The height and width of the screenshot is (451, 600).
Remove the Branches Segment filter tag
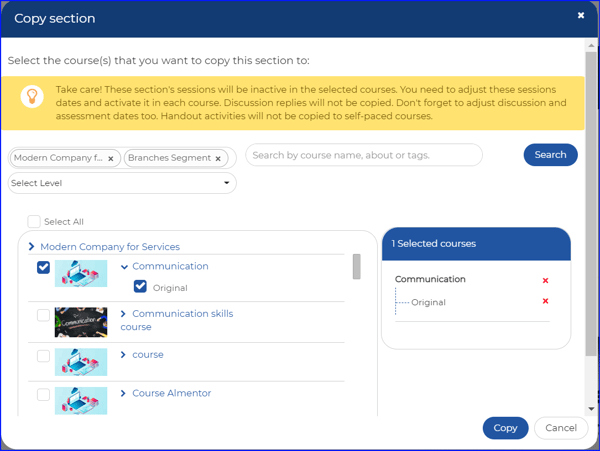[218, 159]
